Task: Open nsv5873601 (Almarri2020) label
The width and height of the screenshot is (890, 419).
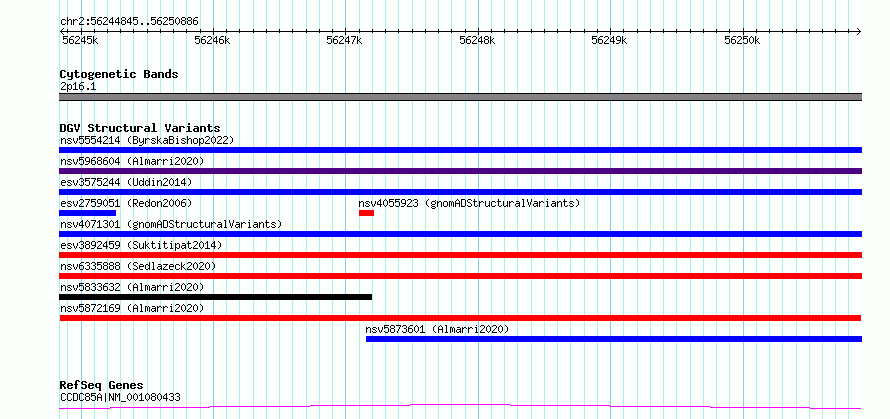Action: coord(437,329)
